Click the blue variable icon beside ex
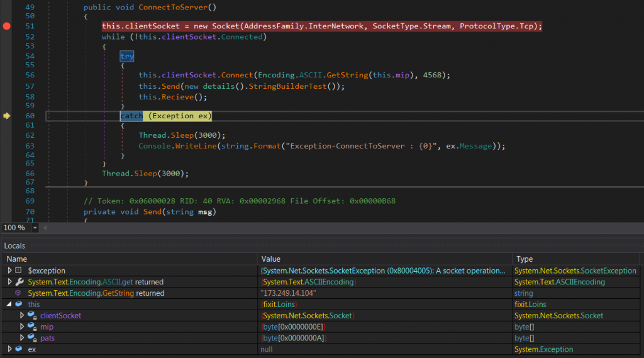 [x=19, y=349]
